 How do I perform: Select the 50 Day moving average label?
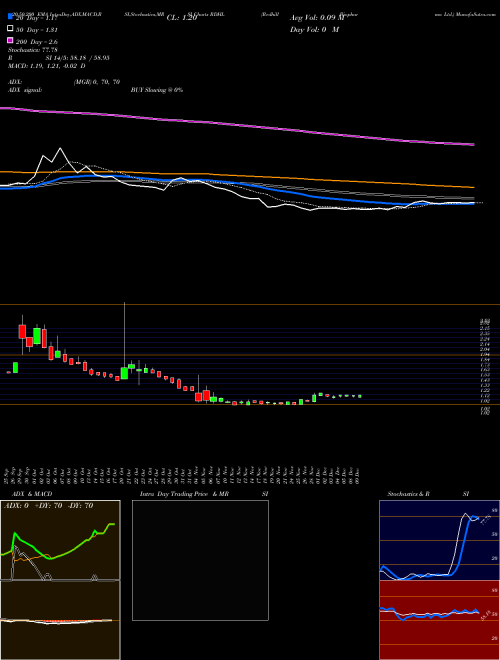tap(37, 30)
